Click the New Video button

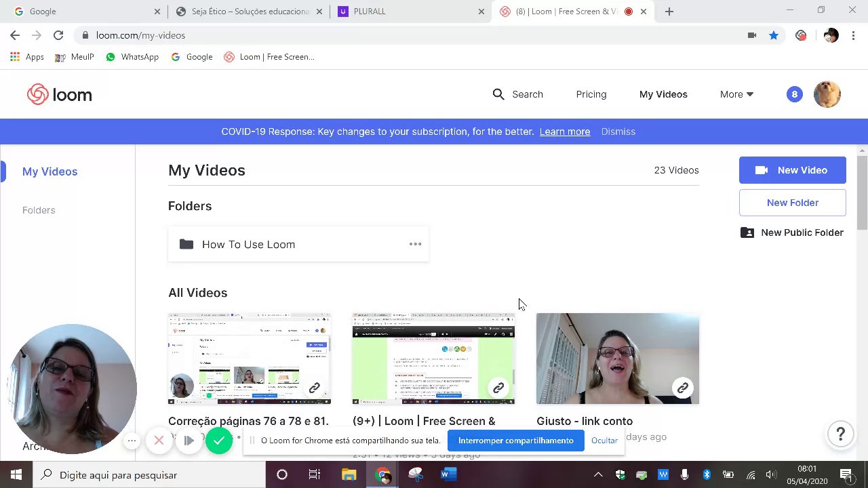(793, 170)
